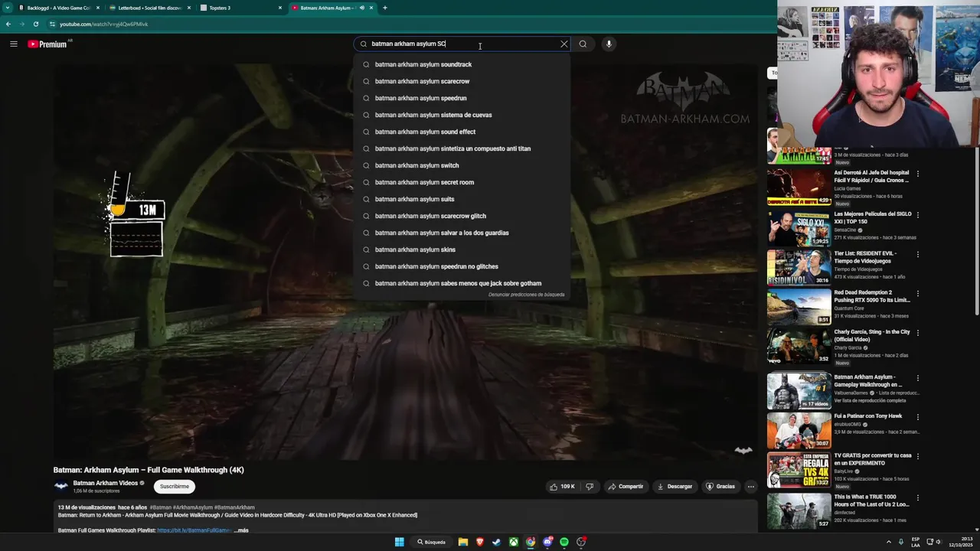Click 'Denunciar predicciones de búsqueda' link
980x551 pixels.
tap(526, 295)
